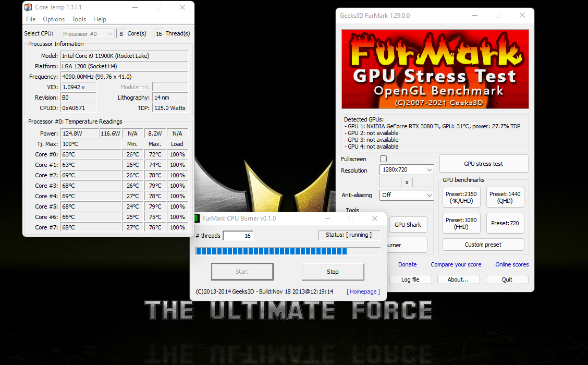The width and height of the screenshot is (588, 365).
Task: Open the Tools menu in Core Temp
Action: [x=79, y=19]
